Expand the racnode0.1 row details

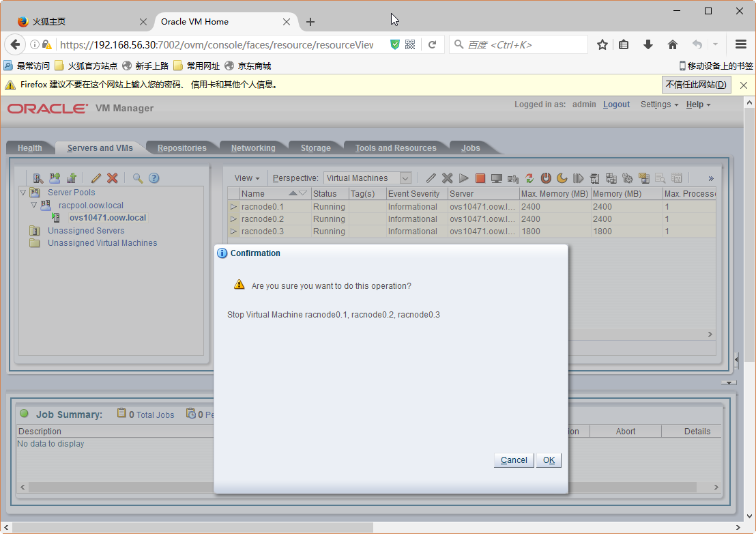[x=234, y=206]
